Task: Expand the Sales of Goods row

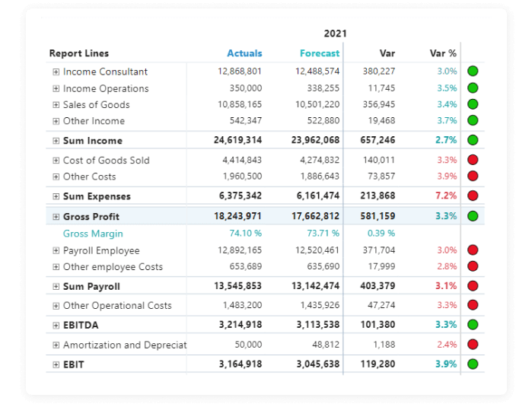Action: click(x=56, y=105)
